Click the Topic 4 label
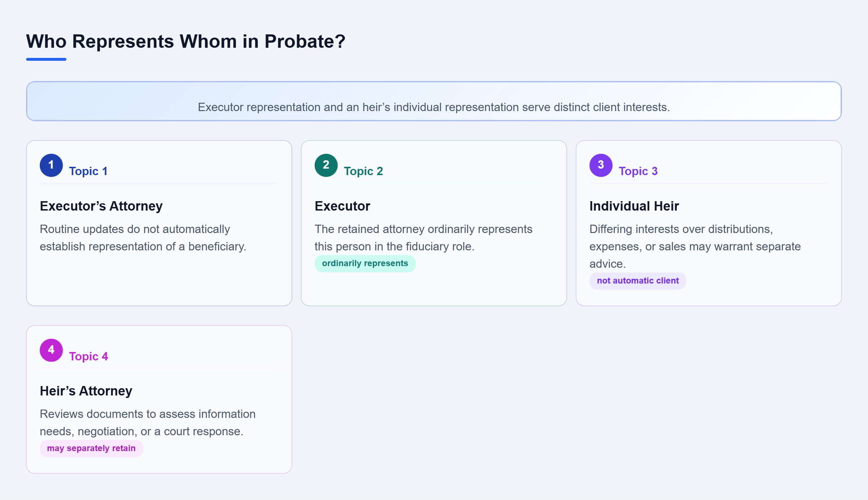Viewport: 868px width, 500px height. [x=89, y=356]
